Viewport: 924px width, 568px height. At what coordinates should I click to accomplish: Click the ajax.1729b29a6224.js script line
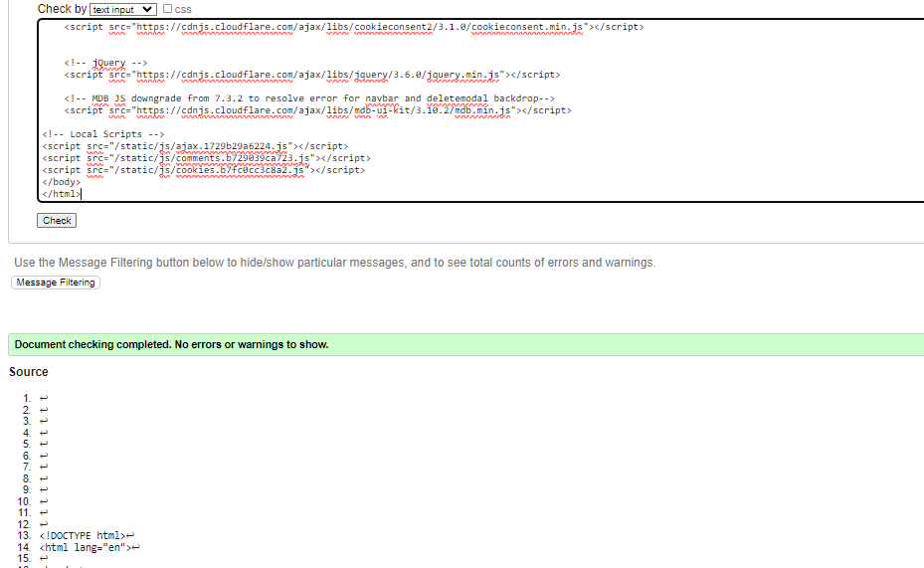tap(195, 146)
